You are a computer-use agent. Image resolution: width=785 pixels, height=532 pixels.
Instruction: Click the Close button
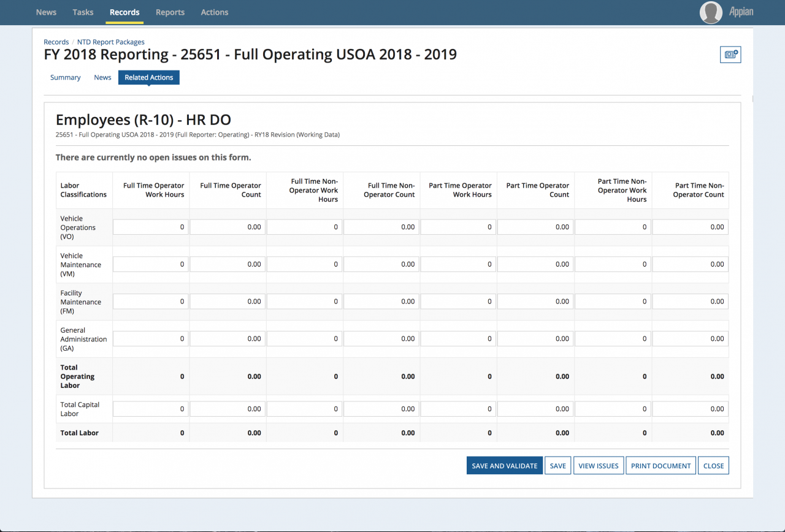coord(714,466)
